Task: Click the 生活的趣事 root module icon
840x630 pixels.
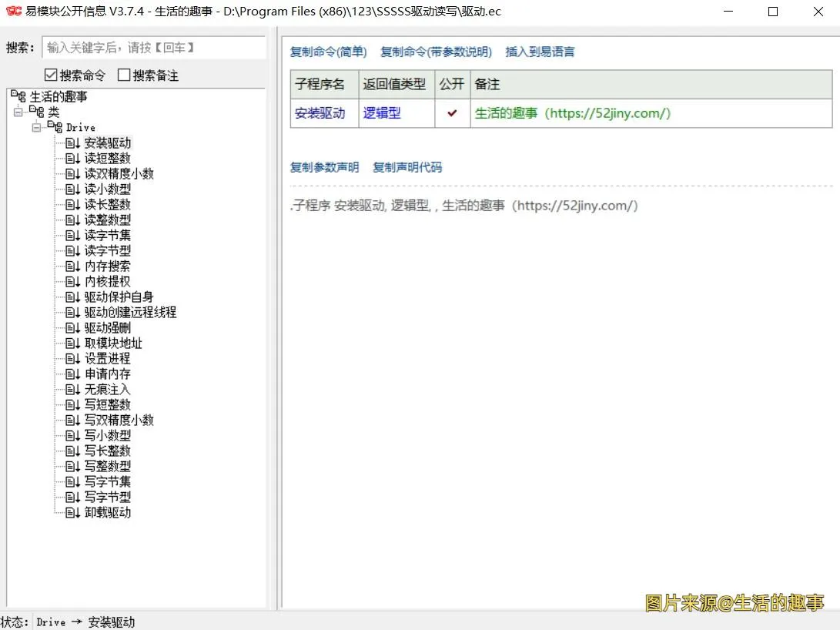Action: tap(18, 97)
